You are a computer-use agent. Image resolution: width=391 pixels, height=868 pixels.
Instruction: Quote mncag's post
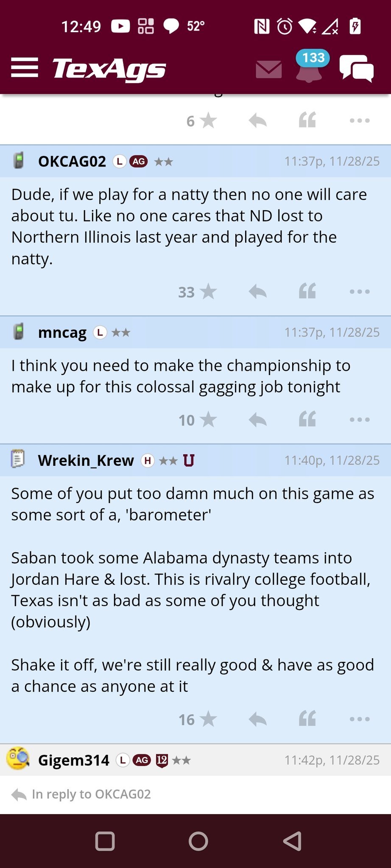point(307,419)
